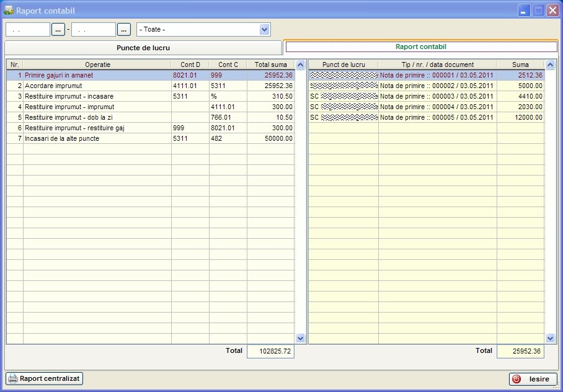Select row 'Incasari de la alte puncte'
Image resolution: width=563 pixels, height=392 pixels.
[151, 138]
